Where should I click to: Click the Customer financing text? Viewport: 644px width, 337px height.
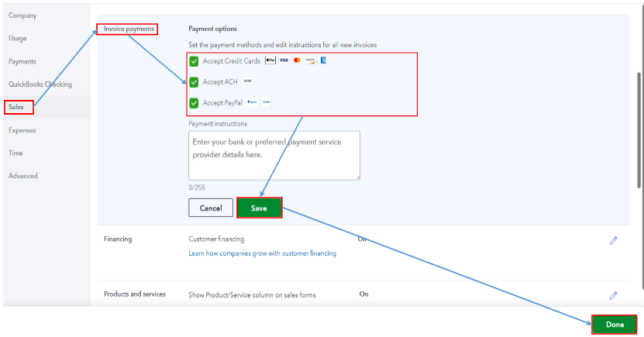(x=216, y=239)
